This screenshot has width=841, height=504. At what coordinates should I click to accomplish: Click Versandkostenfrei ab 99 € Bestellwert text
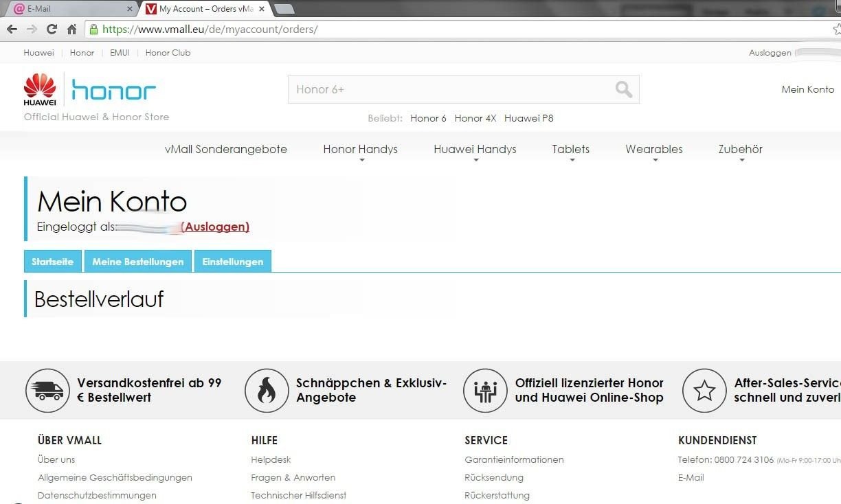point(149,390)
